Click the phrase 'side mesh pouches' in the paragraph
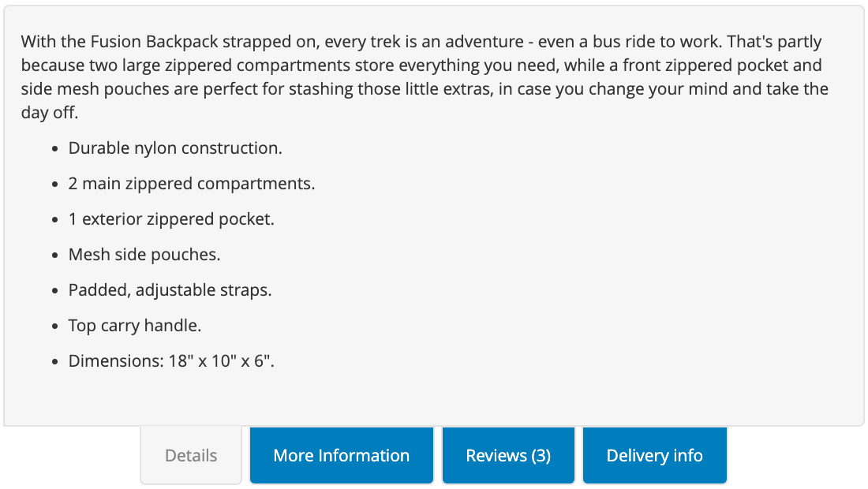The height and width of the screenshot is (489, 868). tap(95, 88)
